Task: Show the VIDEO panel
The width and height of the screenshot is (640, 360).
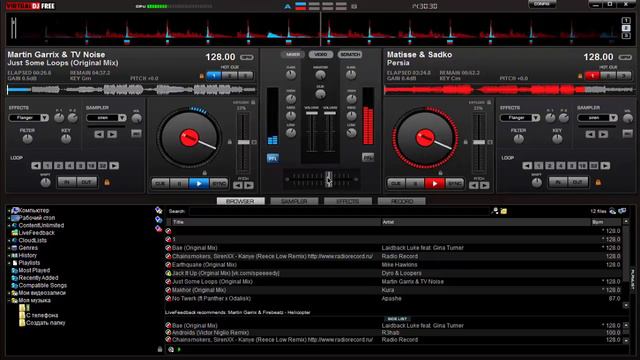Action: pyautogui.click(x=321, y=54)
